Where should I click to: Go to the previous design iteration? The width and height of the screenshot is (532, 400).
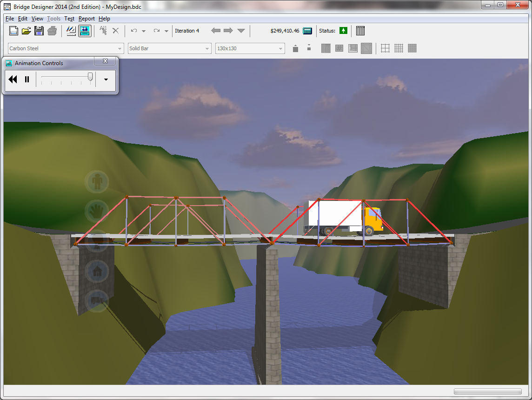[216, 30]
